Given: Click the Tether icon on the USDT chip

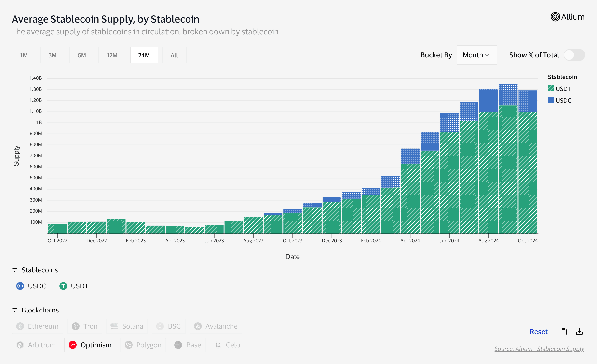Looking at the screenshot, I should 63,286.
